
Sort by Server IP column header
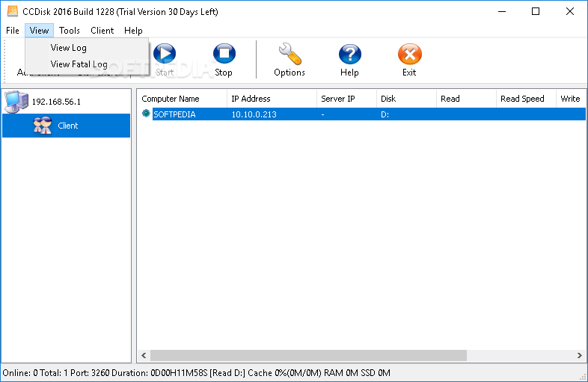click(346, 99)
